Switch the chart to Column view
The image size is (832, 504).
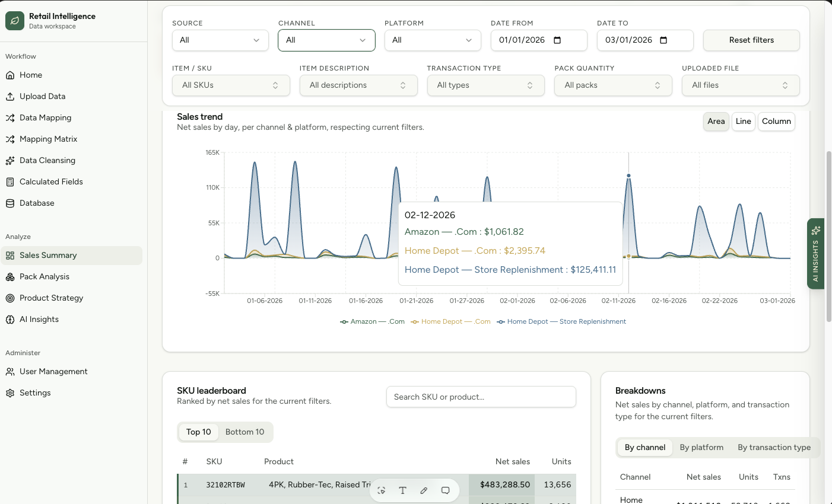pyautogui.click(x=776, y=122)
